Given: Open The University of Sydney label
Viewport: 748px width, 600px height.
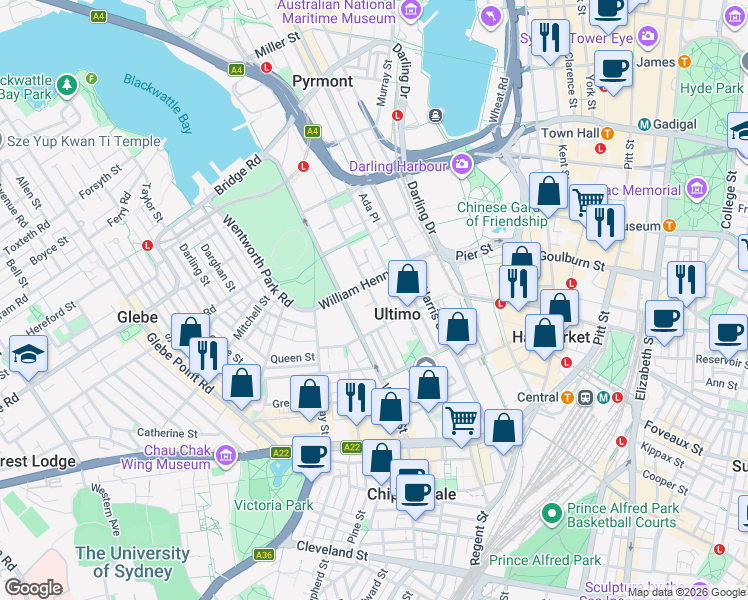Looking at the screenshot, I should (x=133, y=562).
